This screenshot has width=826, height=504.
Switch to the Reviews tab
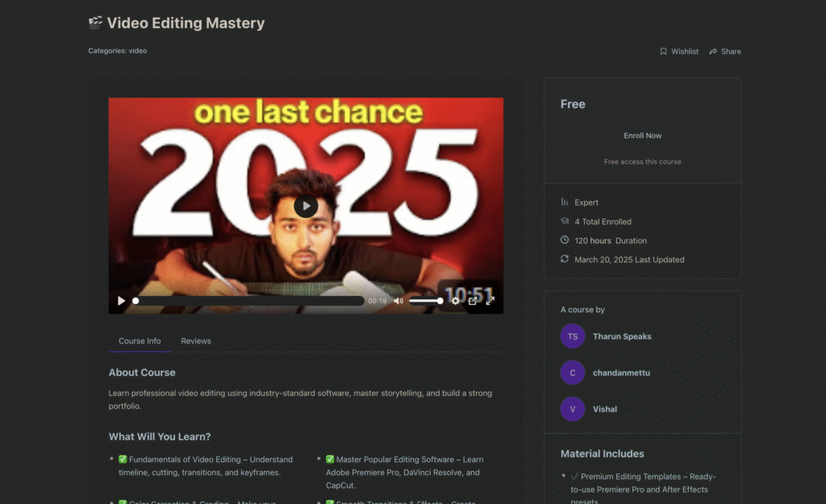coord(195,341)
